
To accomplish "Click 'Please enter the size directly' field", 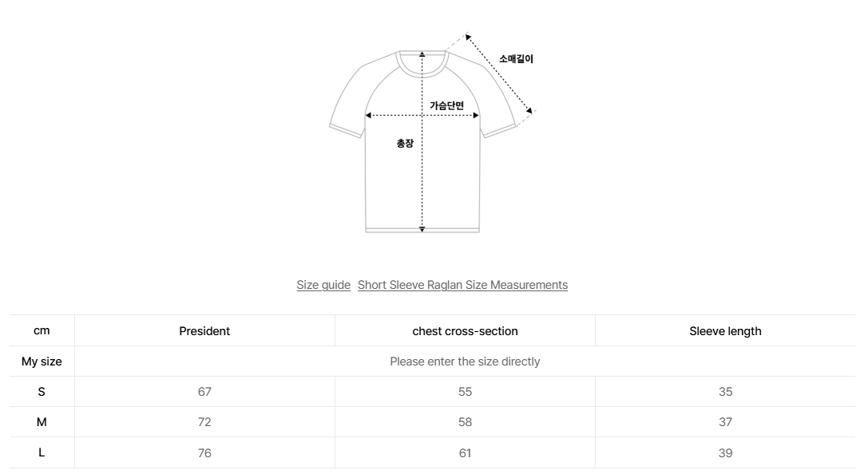I will click(x=465, y=361).
